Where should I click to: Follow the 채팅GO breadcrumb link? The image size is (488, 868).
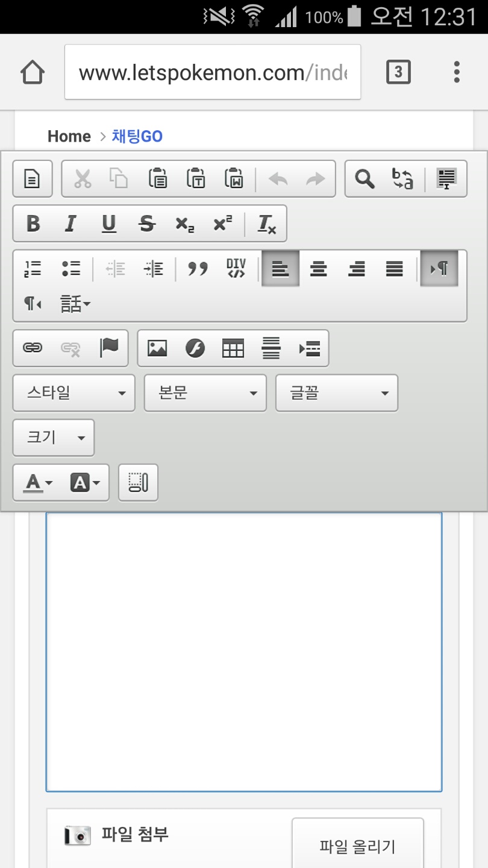[x=137, y=137]
